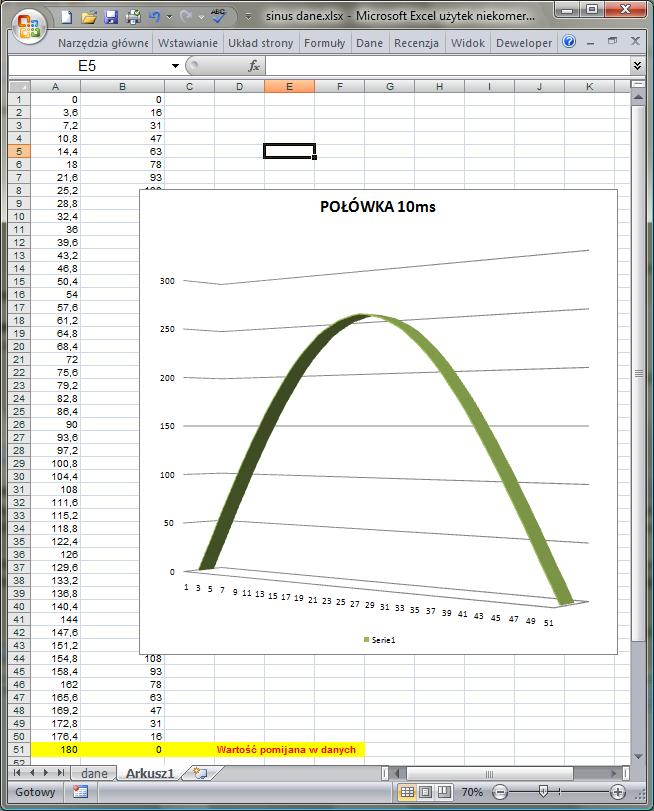Select column A header
This screenshot has height=811, width=654.
[55, 86]
